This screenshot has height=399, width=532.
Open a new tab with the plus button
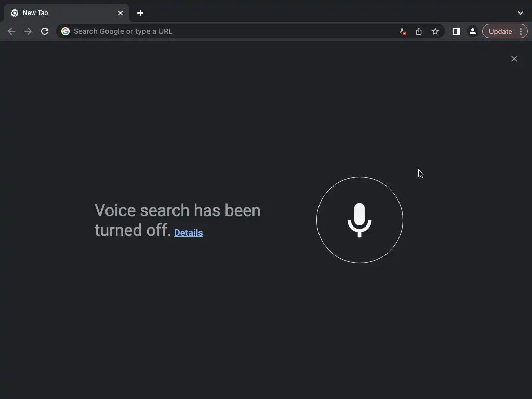tap(140, 13)
